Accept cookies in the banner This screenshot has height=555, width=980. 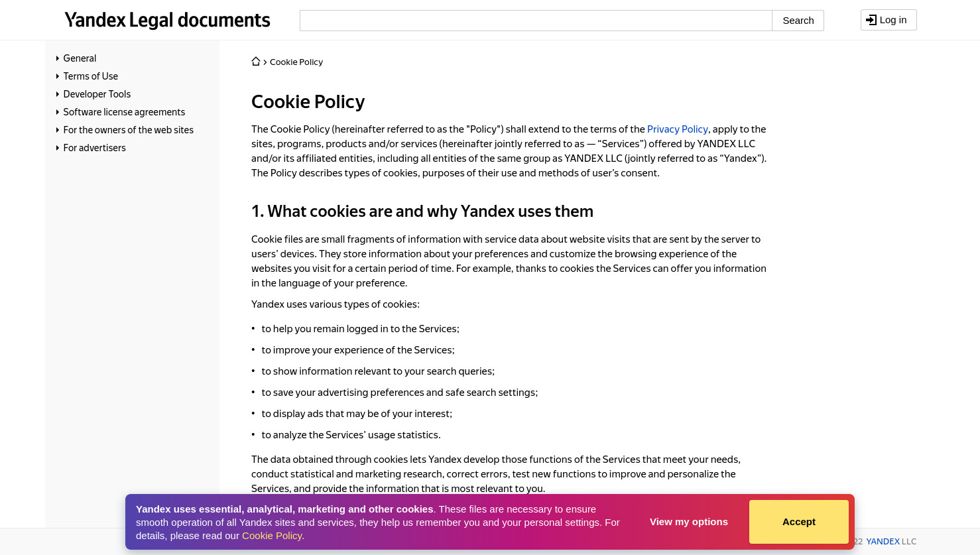point(799,522)
